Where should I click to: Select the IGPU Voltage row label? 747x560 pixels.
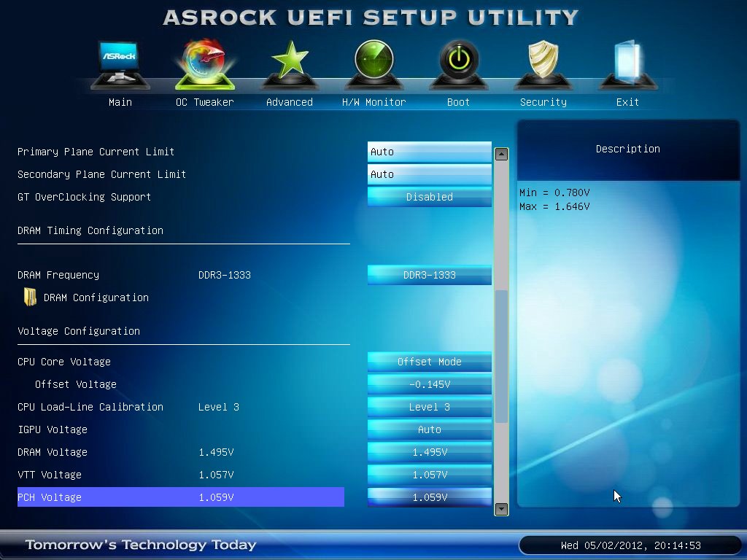[x=53, y=429]
